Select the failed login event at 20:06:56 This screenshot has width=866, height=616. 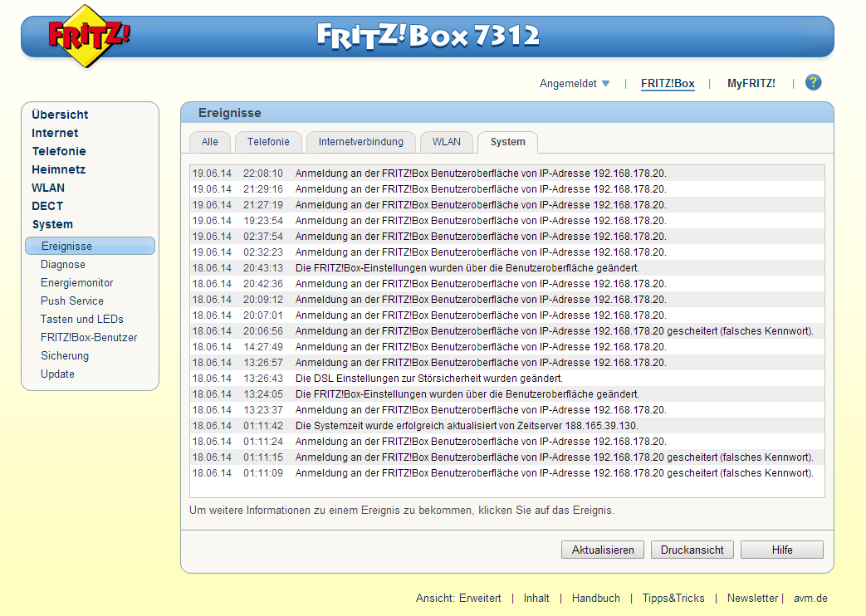(x=507, y=331)
